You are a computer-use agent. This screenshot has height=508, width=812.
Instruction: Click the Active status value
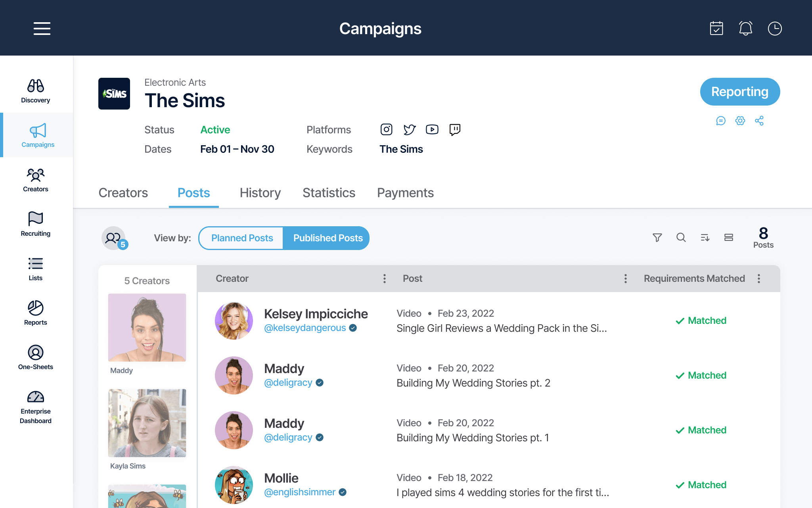215,130
